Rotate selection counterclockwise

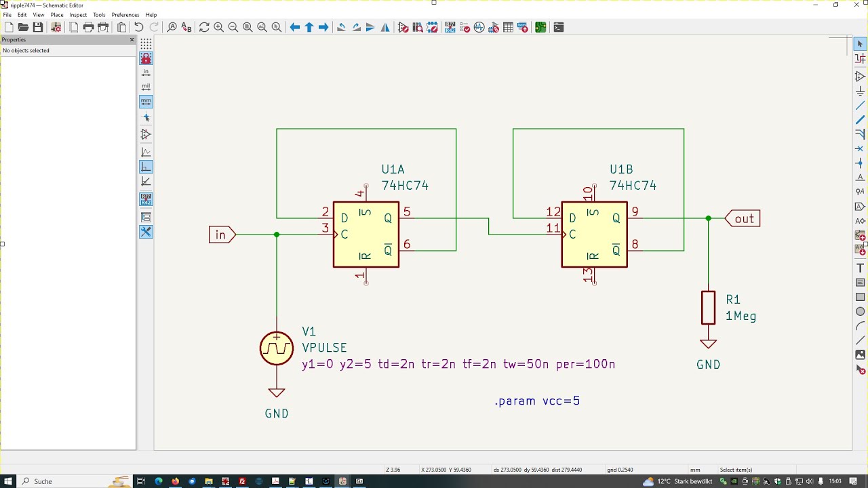pos(341,27)
